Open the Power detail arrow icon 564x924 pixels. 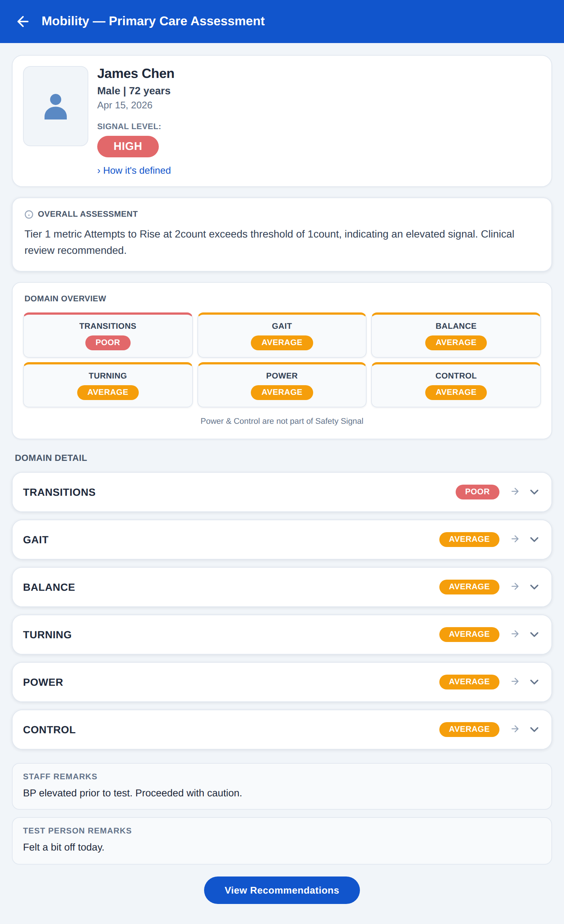coord(515,682)
